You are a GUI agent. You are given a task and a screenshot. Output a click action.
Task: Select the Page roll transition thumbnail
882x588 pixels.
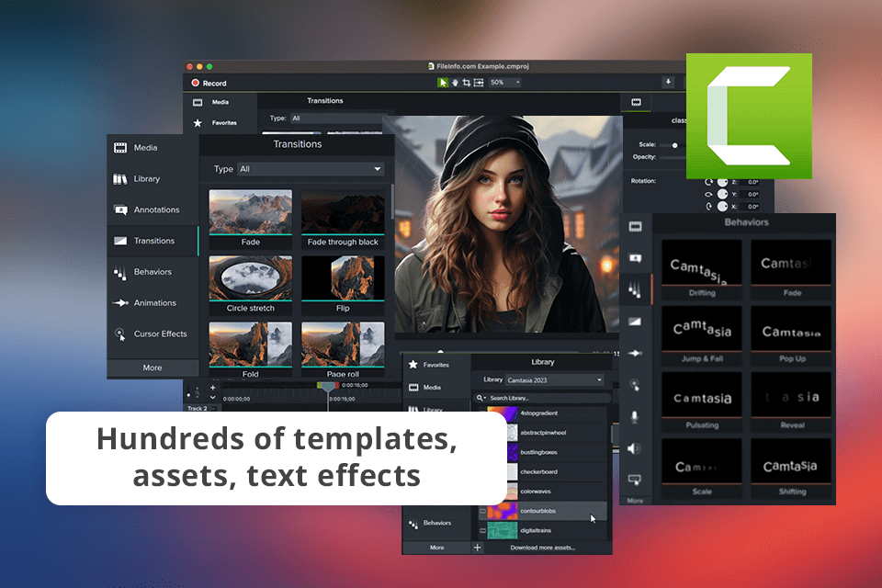[343, 349]
